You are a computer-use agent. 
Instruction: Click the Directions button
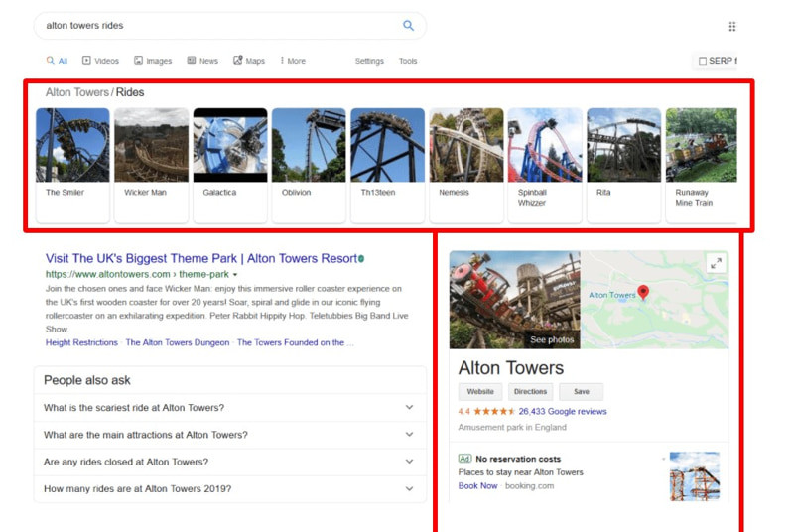pyautogui.click(x=530, y=392)
